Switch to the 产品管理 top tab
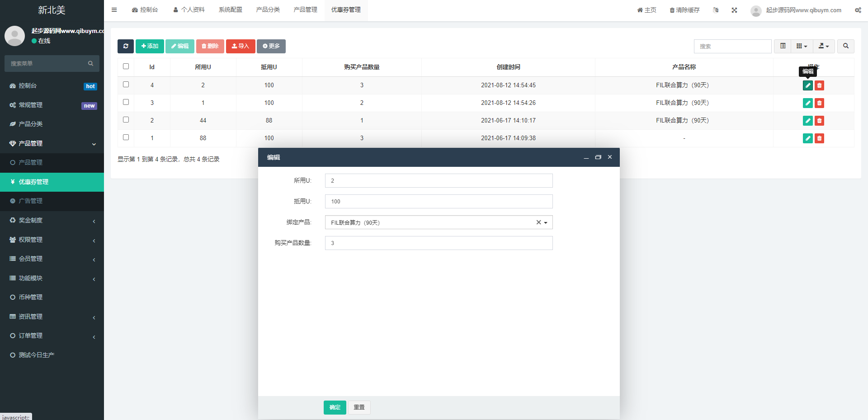The height and width of the screenshot is (420, 868). click(305, 10)
